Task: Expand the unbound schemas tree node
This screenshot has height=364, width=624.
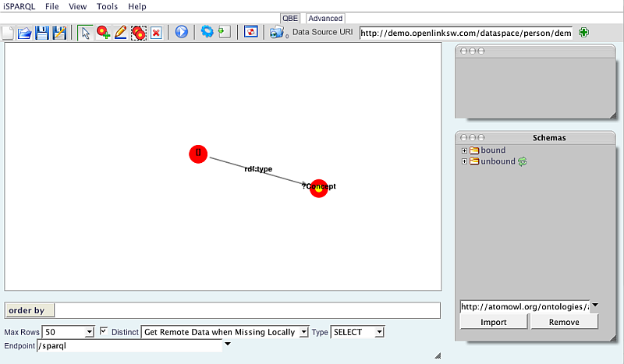Action: [464, 161]
